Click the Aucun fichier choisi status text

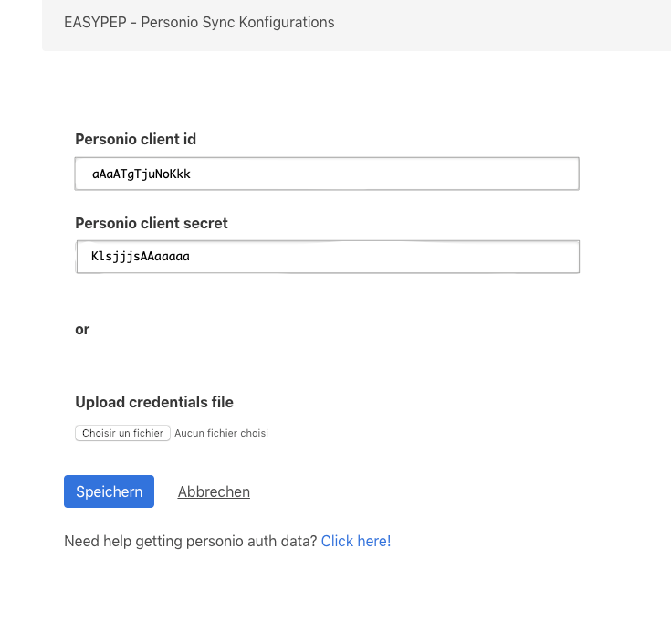[x=222, y=433]
